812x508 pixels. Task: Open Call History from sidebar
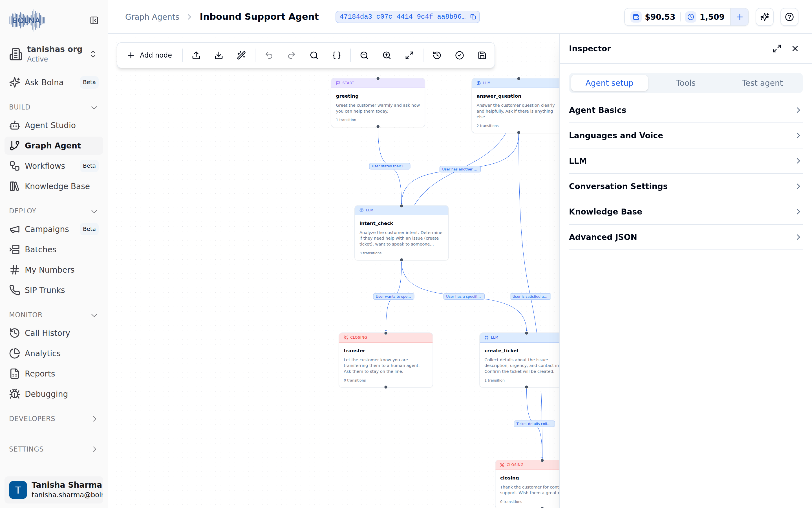[54, 333]
